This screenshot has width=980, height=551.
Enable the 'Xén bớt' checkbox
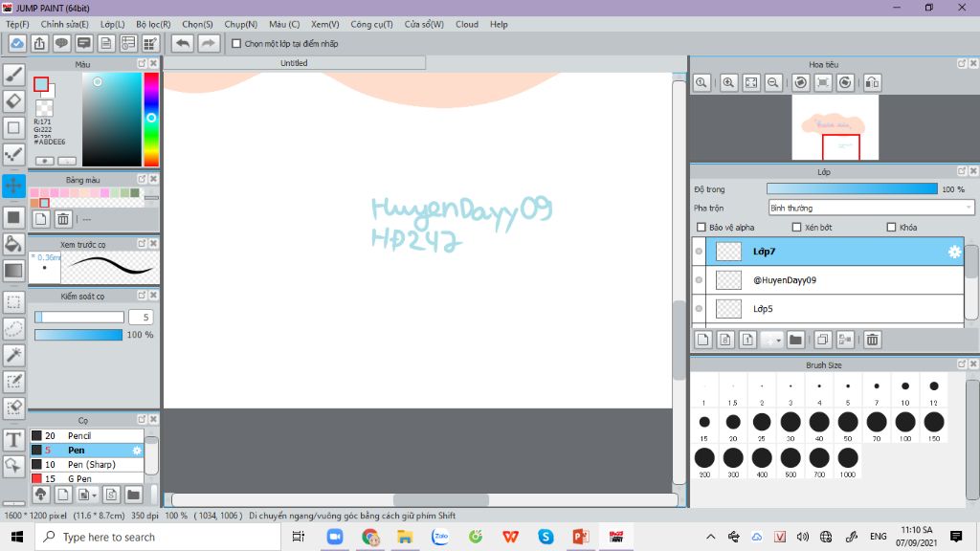(796, 228)
